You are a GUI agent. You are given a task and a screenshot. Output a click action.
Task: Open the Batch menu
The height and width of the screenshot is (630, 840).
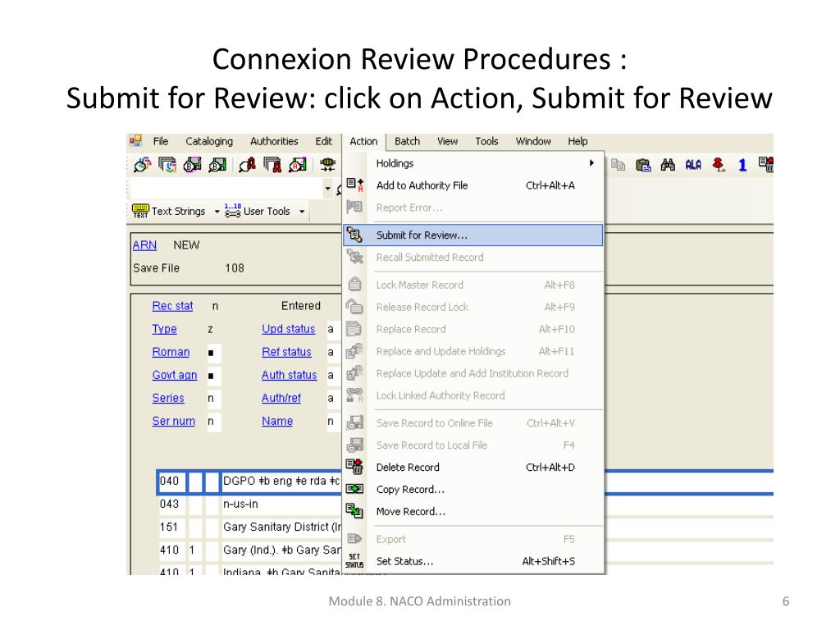click(x=407, y=141)
